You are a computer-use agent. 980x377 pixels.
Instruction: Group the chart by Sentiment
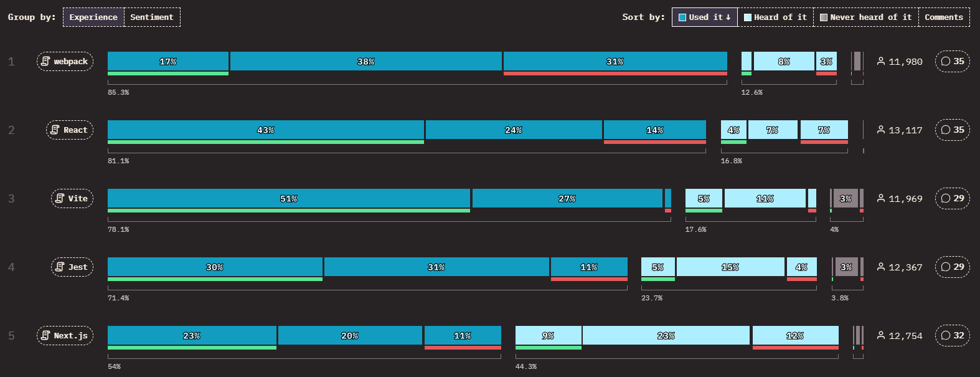point(152,17)
